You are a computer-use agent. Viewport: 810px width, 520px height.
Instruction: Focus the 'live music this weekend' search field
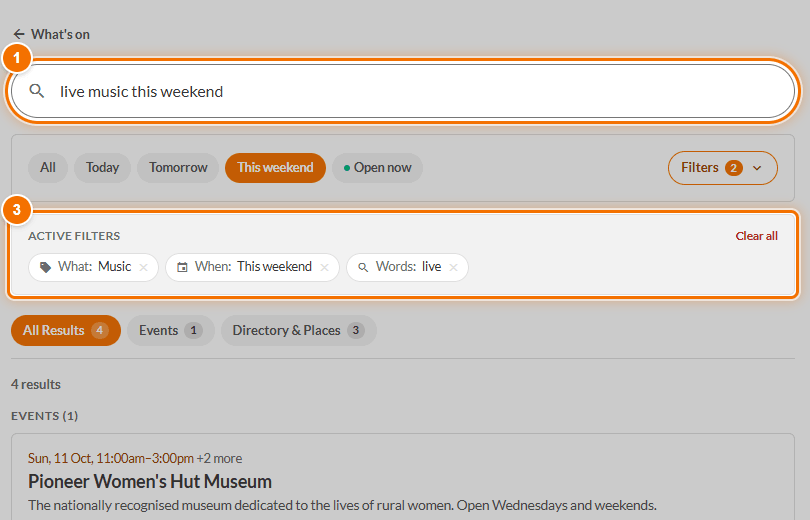[403, 91]
